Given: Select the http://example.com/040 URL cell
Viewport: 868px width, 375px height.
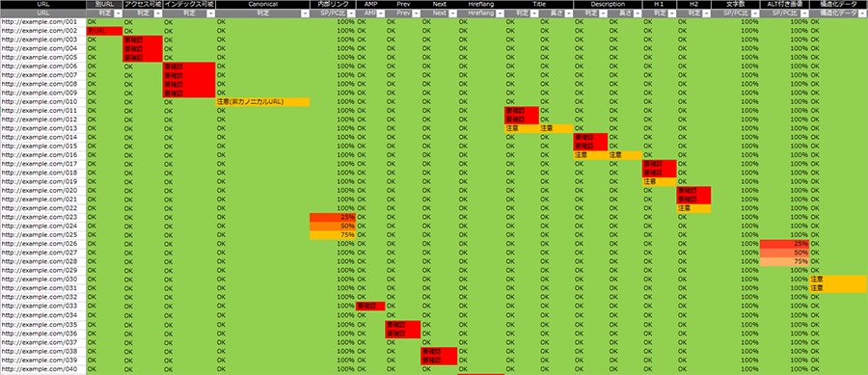Looking at the screenshot, I should (43, 369).
